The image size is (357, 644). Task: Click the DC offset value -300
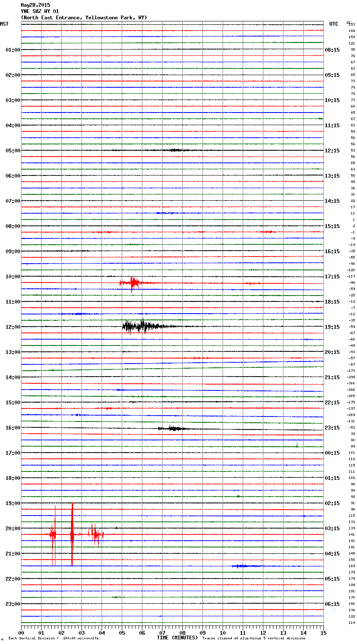(x=351, y=384)
